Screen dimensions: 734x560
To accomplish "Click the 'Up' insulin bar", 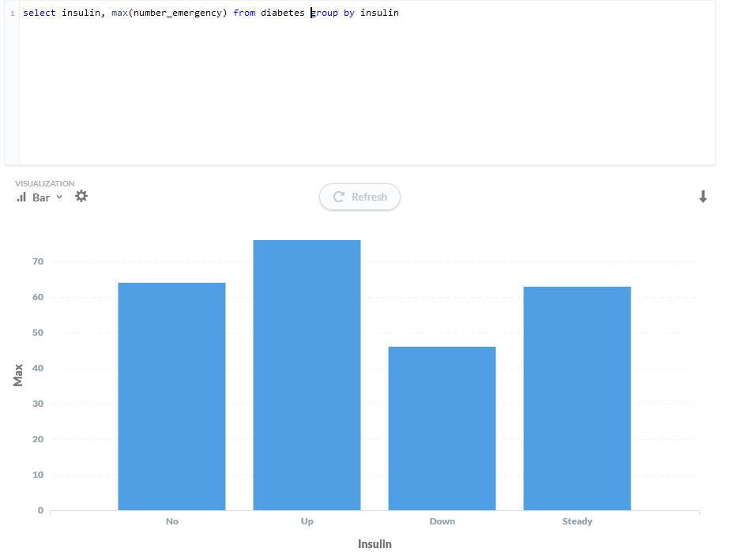I will (x=307, y=375).
